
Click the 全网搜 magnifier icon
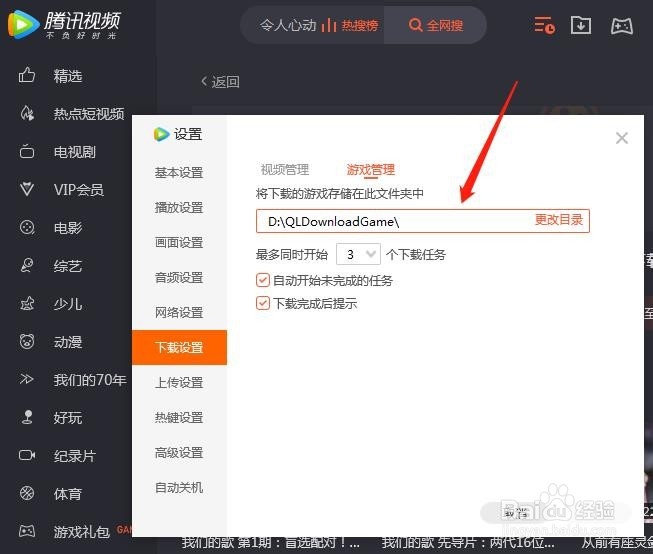(415, 25)
